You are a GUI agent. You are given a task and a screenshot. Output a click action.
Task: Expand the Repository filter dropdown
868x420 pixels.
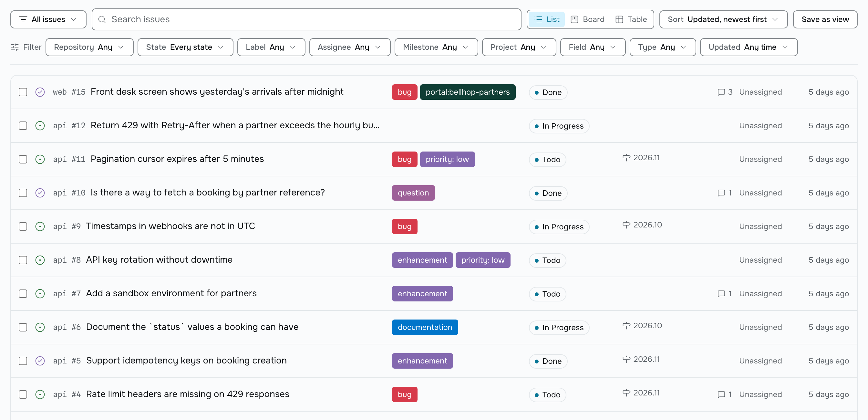[x=89, y=47]
